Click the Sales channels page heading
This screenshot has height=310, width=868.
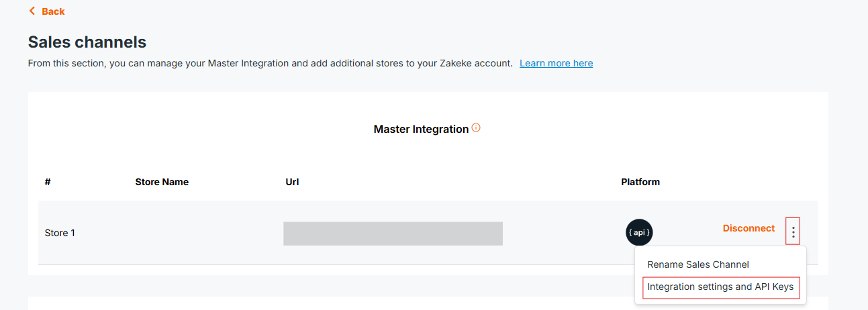point(87,42)
